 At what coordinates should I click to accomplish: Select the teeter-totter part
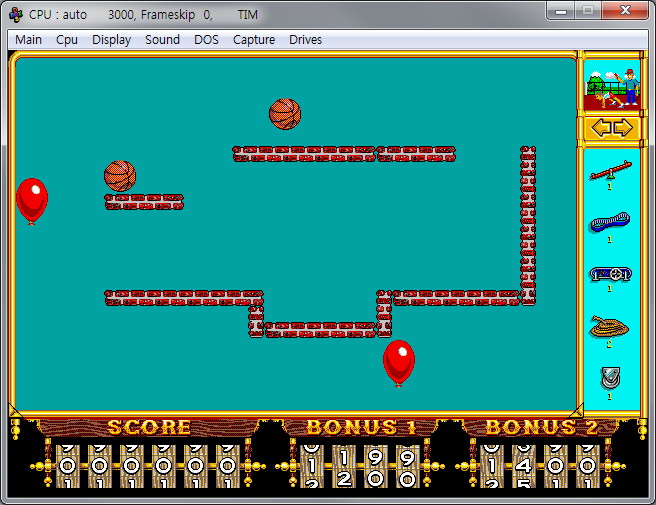coord(610,170)
